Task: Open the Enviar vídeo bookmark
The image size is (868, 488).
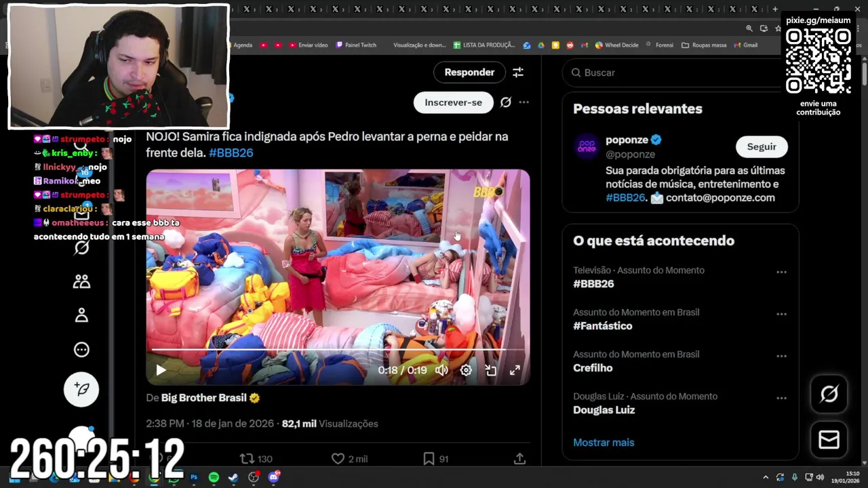Action: pos(309,45)
